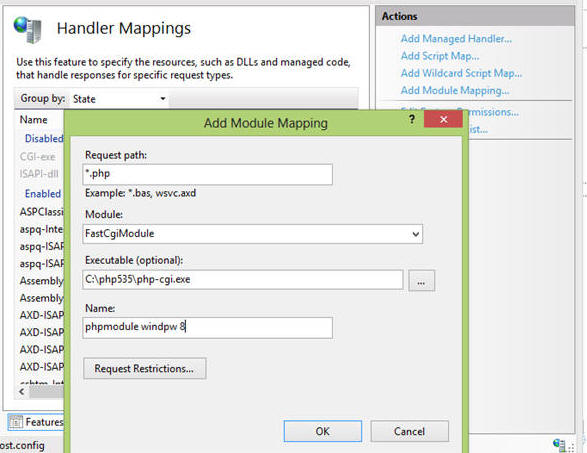
Task: Open the Request Restrictions dialog
Action: (145, 368)
